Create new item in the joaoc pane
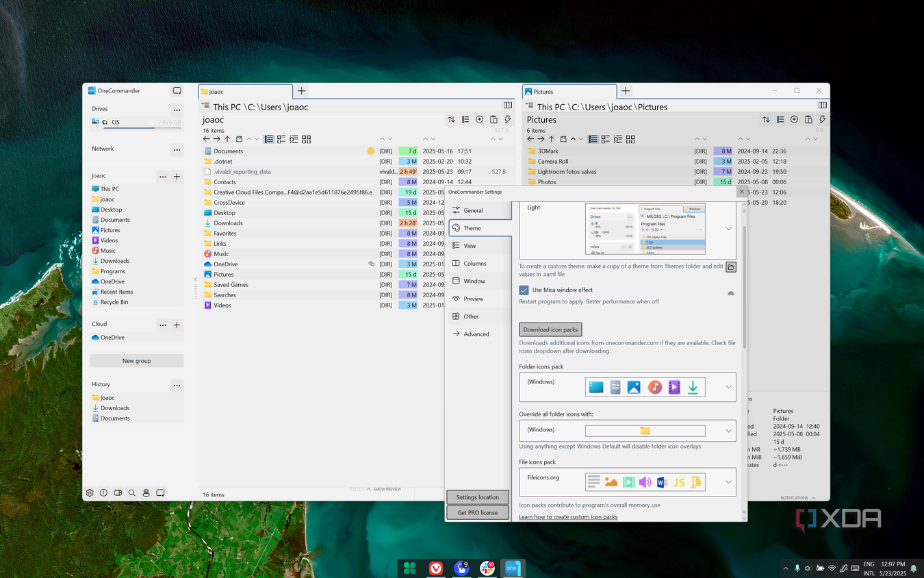 tap(479, 120)
